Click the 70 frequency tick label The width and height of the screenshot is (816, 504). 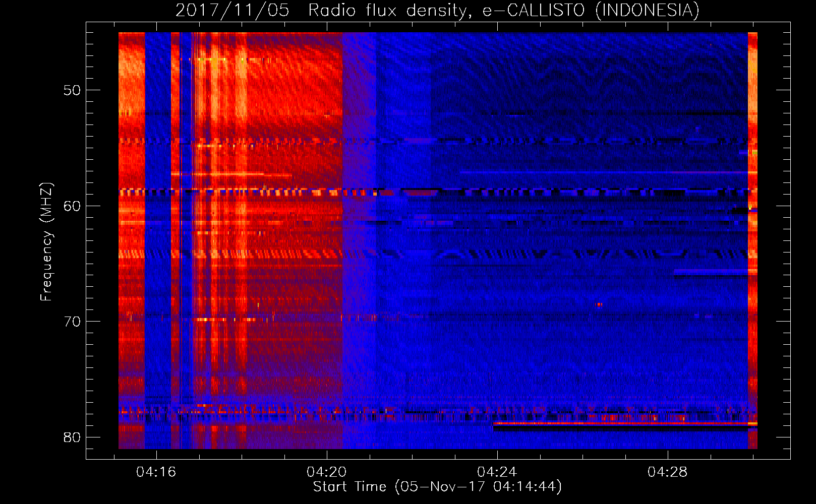pyautogui.click(x=72, y=322)
